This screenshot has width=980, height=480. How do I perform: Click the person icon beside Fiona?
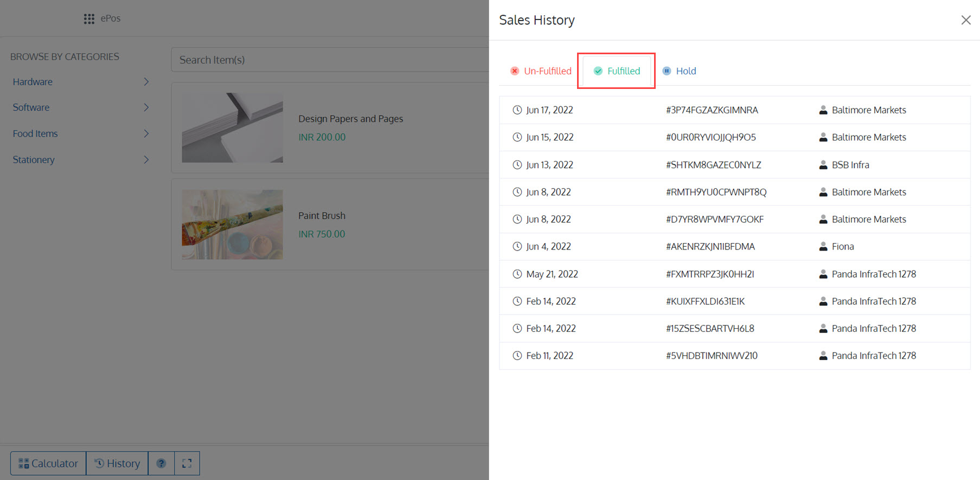(x=823, y=246)
